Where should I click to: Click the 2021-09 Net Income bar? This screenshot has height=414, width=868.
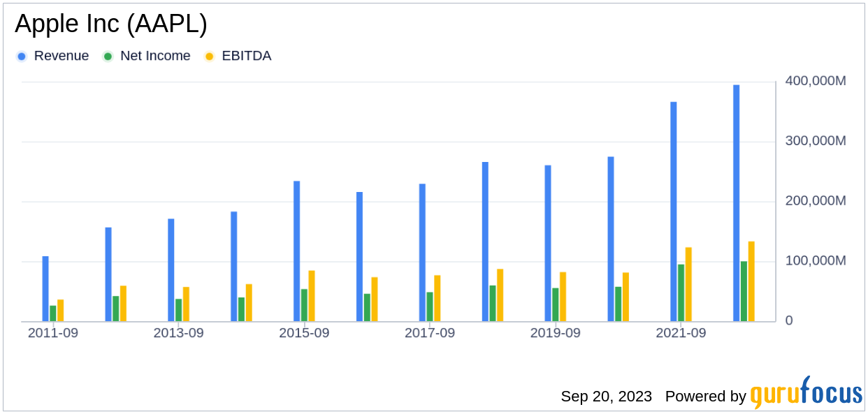pyautogui.click(x=681, y=293)
